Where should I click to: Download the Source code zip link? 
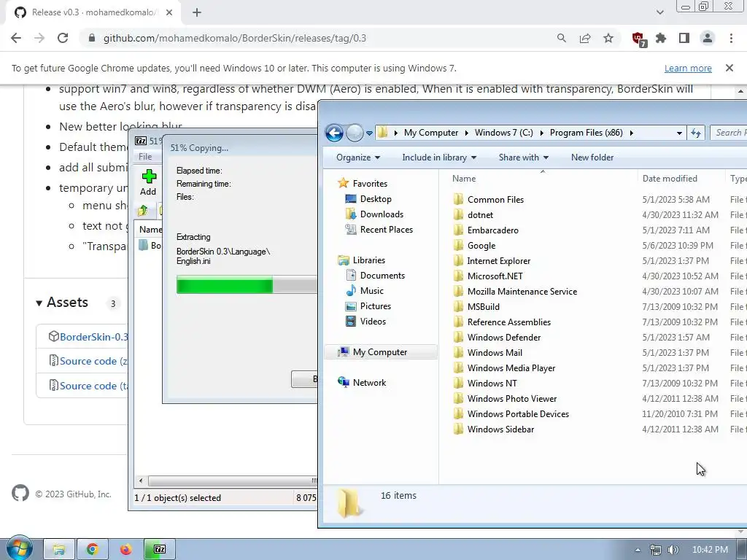(x=93, y=361)
